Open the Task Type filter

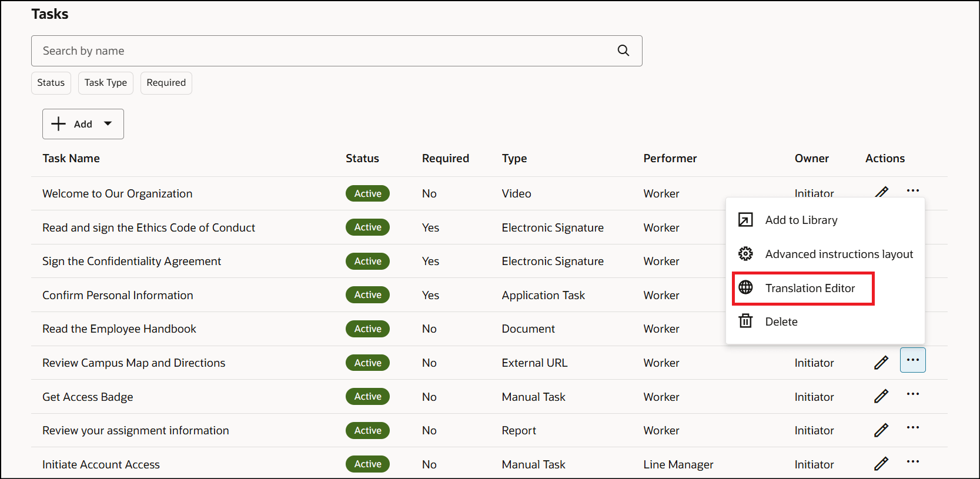106,83
